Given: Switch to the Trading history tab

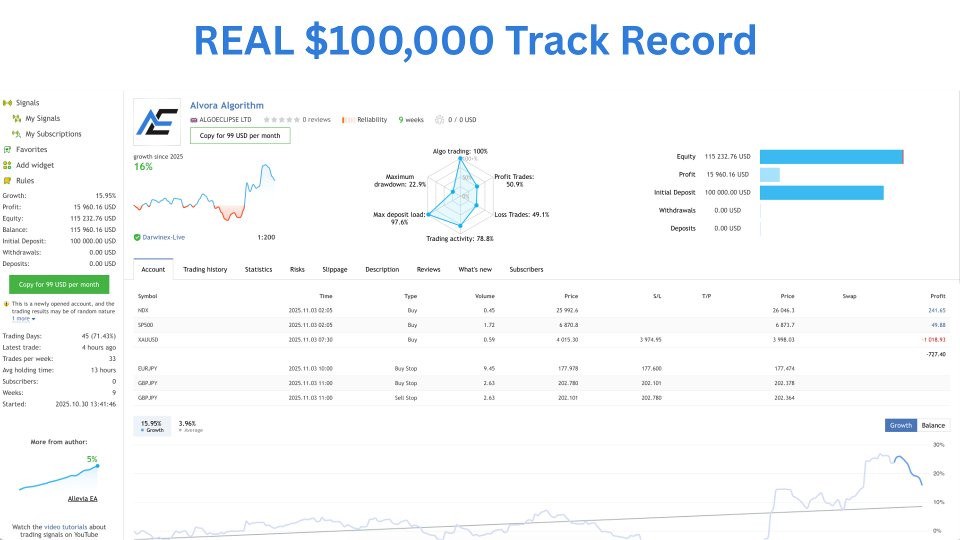Looking at the screenshot, I should pos(205,269).
